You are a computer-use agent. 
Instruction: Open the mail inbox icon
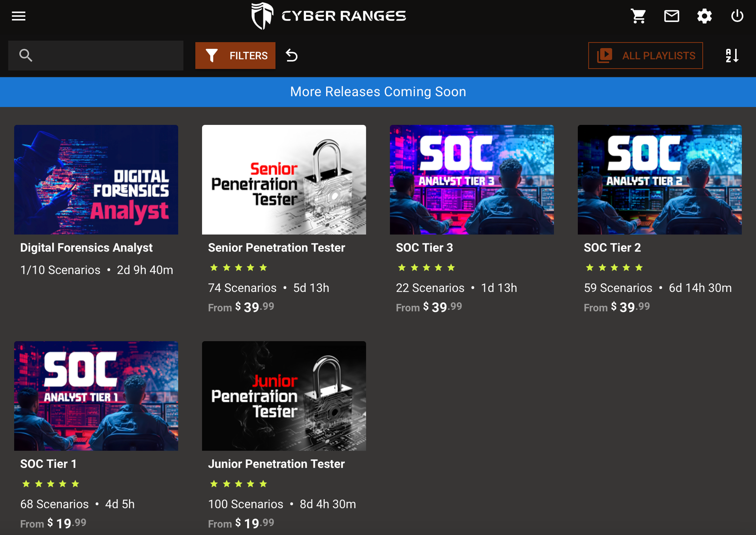pos(672,16)
